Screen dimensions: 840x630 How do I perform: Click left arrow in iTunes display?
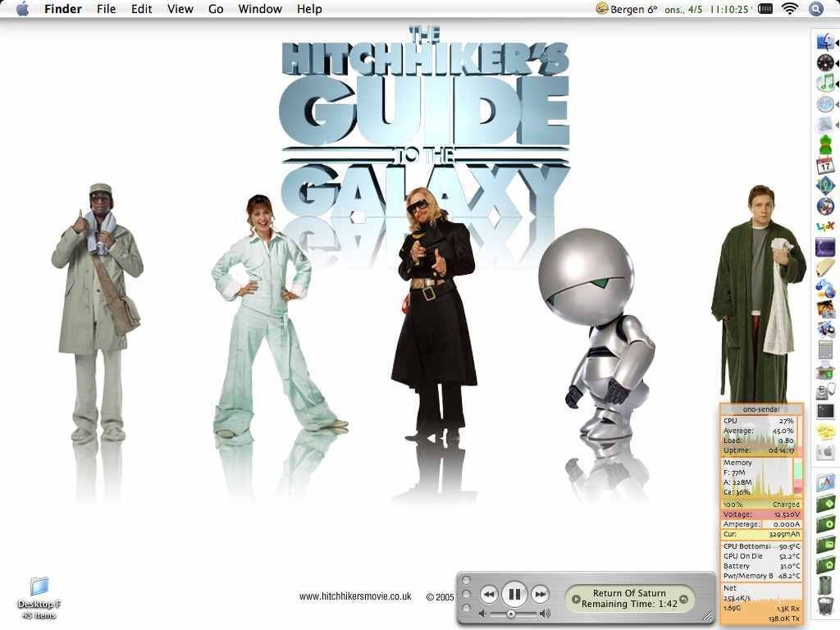click(x=575, y=599)
